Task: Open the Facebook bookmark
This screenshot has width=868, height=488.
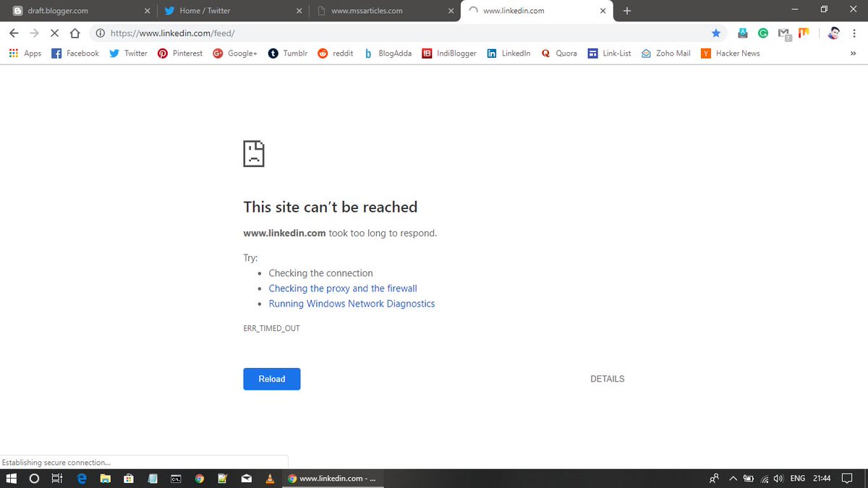Action: click(x=75, y=53)
